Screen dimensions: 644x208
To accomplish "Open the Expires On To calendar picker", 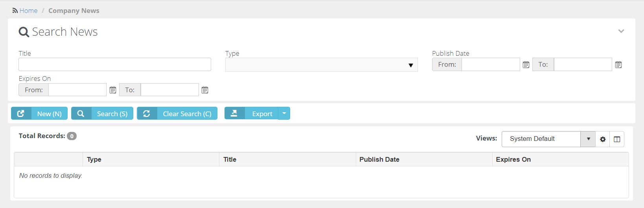I will pyautogui.click(x=205, y=90).
